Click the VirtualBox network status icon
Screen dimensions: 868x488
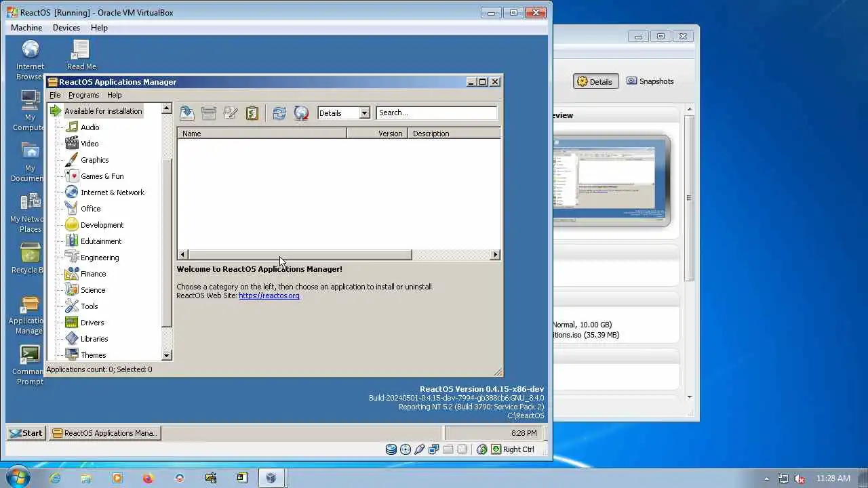coord(434,449)
